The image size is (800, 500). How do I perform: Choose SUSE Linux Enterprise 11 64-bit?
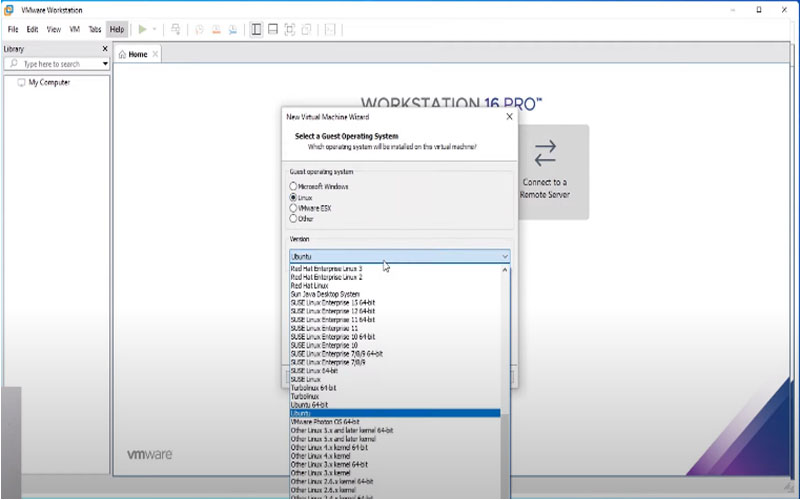[x=395, y=319]
